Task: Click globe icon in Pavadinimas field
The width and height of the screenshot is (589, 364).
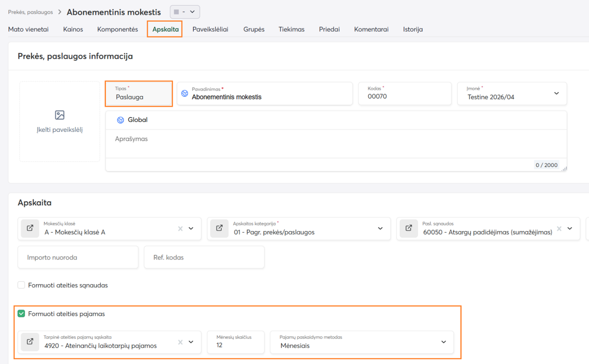Action: pyautogui.click(x=184, y=94)
